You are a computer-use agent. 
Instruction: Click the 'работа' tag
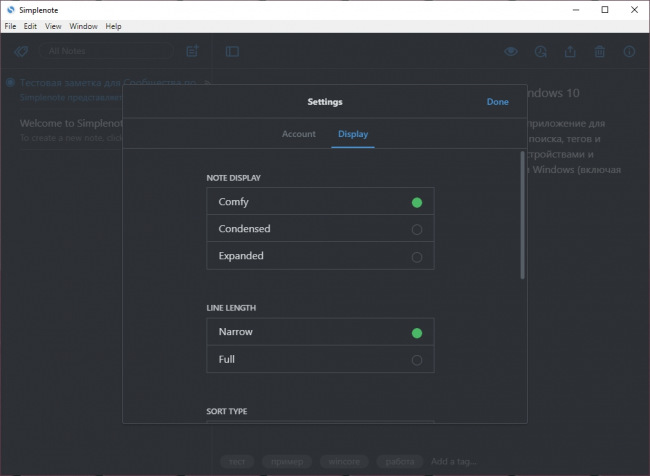click(400, 461)
